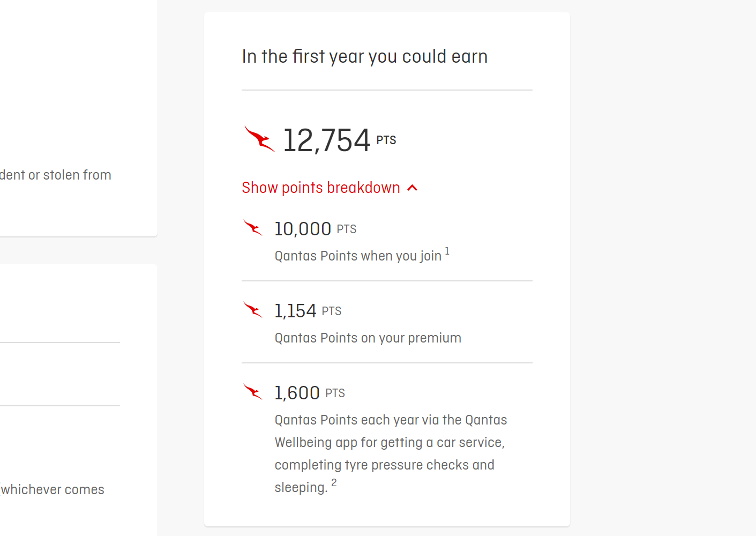The image size is (756, 536).
Task: Click the Qantas kangaroo logo beside 12,754 points
Action: click(x=259, y=139)
